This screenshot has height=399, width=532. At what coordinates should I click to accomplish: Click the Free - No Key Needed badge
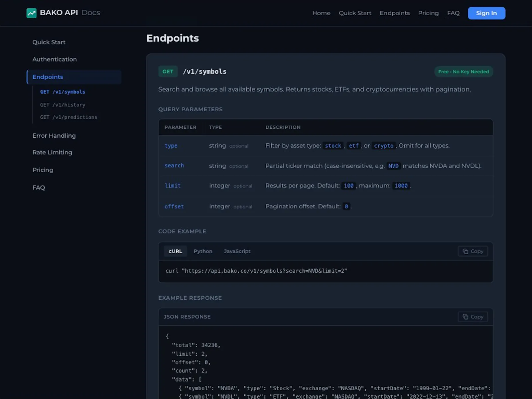(464, 71)
